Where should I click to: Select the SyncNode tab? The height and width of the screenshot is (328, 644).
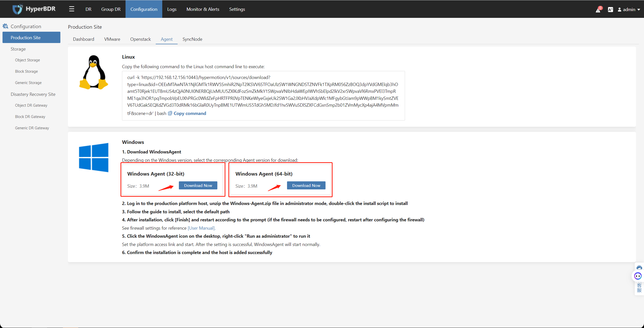192,39
